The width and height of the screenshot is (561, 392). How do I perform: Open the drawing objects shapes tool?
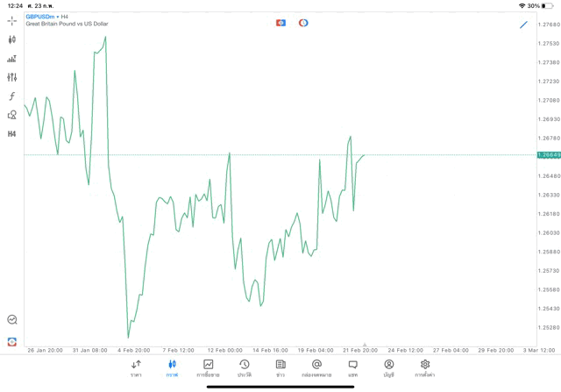pyautogui.click(x=11, y=115)
